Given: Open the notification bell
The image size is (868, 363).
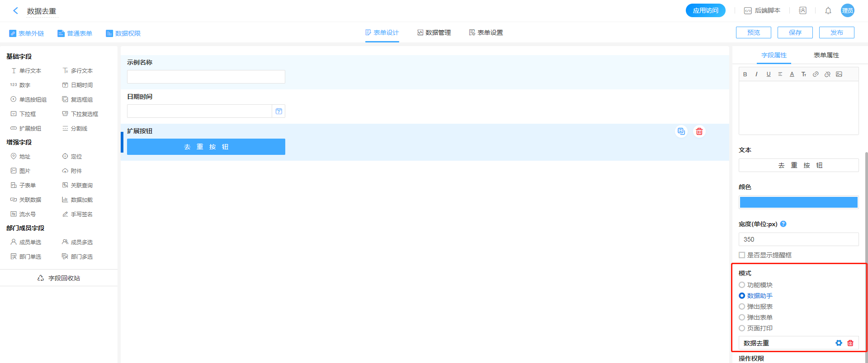Looking at the screenshot, I should pos(828,11).
